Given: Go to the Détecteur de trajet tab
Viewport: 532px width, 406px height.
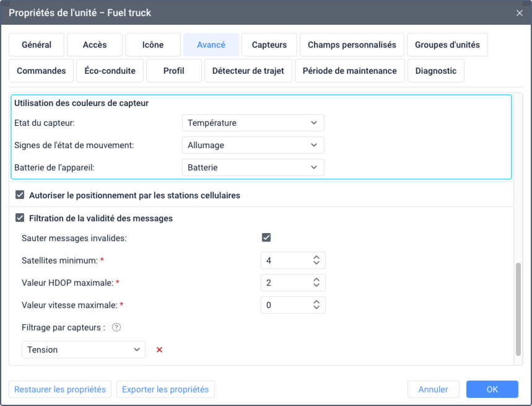Looking at the screenshot, I should [x=248, y=71].
